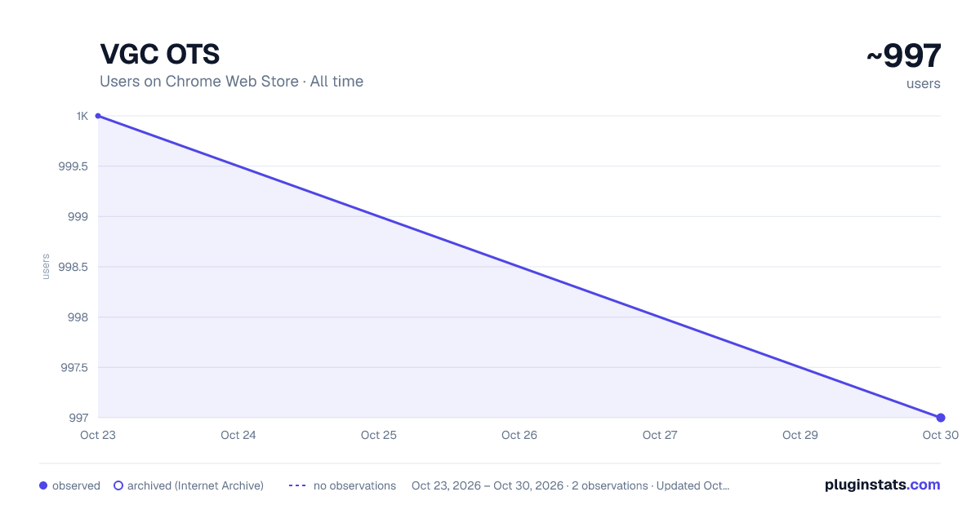Click the archived (Internet Archive) hollow circle icon
The width and height of the screenshot is (980, 514).
[118, 485]
